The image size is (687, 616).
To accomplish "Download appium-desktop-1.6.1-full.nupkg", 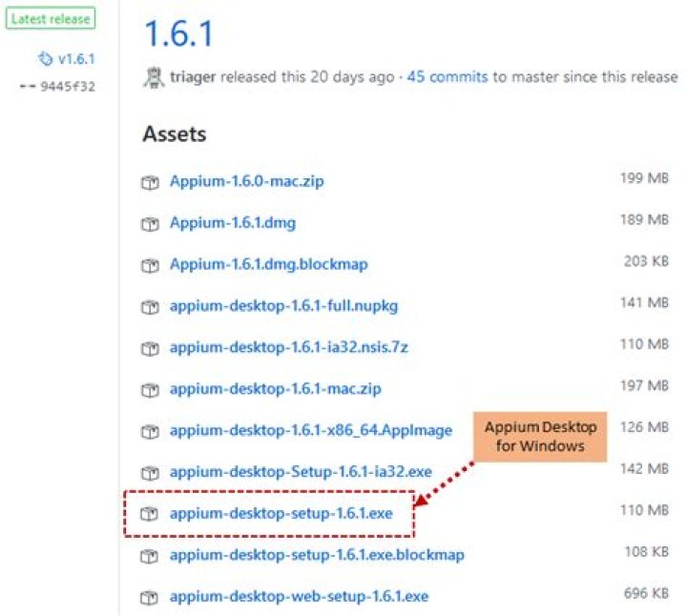I will click(284, 305).
